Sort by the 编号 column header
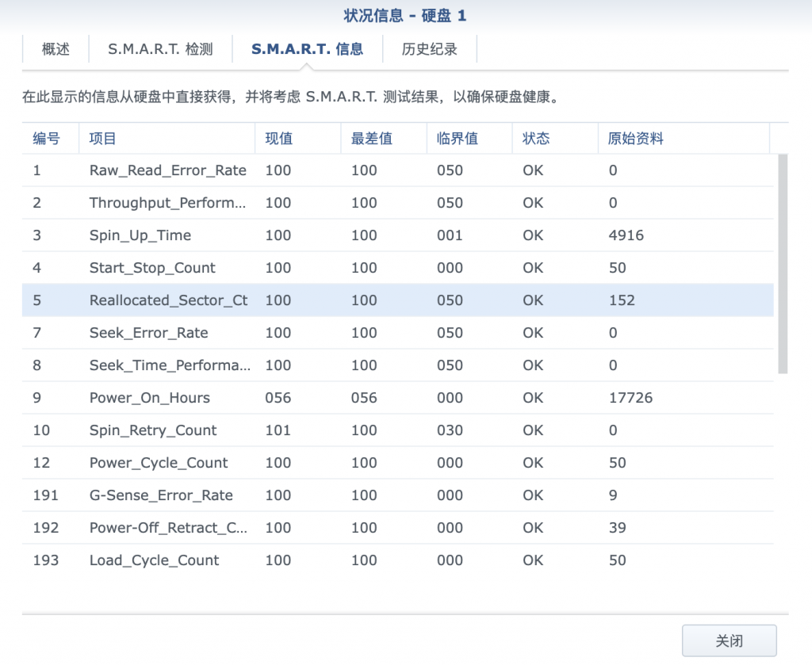 point(47,139)
